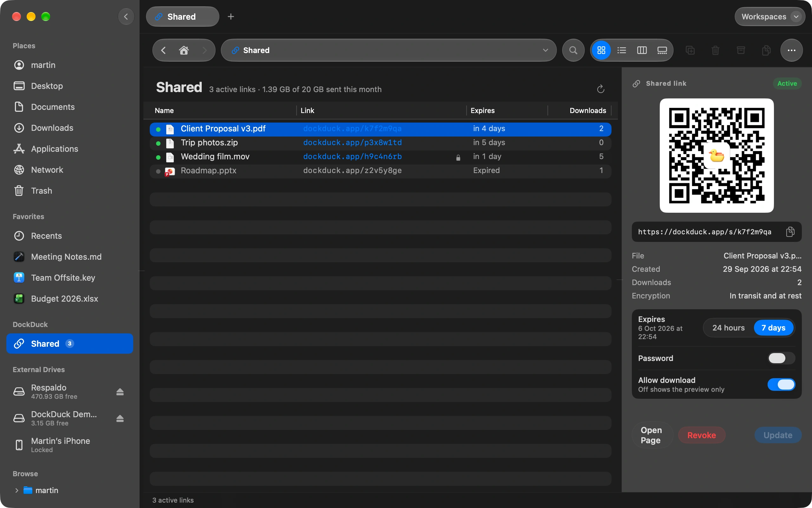The height and width of the screenshot is (508, 812).
Task: Switch to column view
Action: pyautogui.click(x=642, y=50)
